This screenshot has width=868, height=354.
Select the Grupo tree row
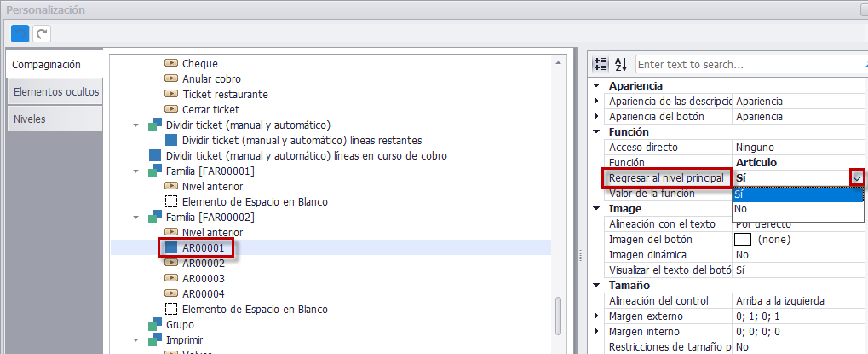[331, 325]
